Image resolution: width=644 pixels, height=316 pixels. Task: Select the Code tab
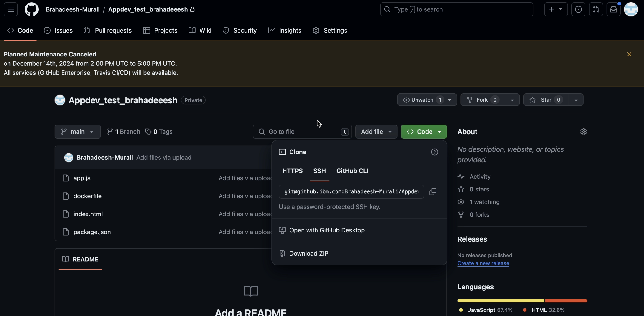click(x=20, y=30)
